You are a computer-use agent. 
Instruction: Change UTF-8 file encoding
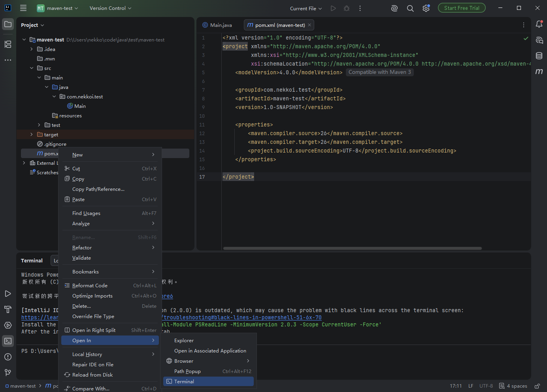coord(486,386)
